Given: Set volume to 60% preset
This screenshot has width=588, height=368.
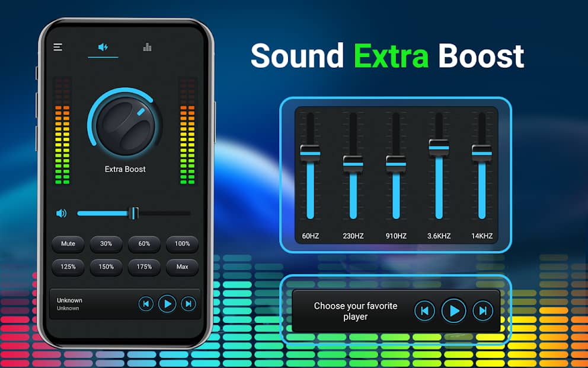Looking at the screenshot, I should [x=144, y=244].
